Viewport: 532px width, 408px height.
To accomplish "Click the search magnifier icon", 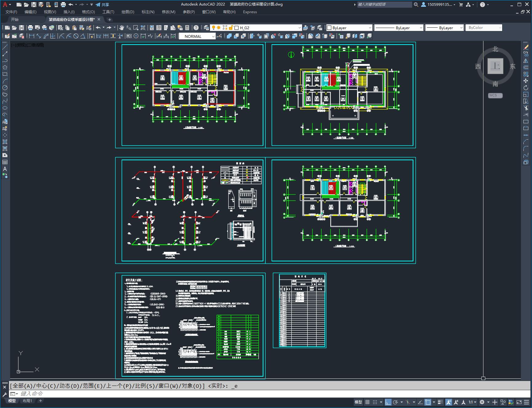I will [416, 5].
